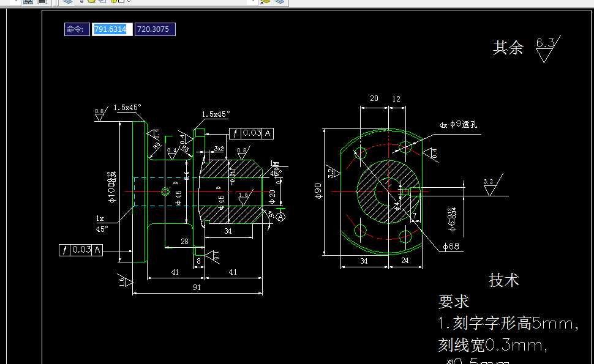594x364 pixels.
Task: Select the small circle icon in toolbar
Action: click(x=127, y=2)
